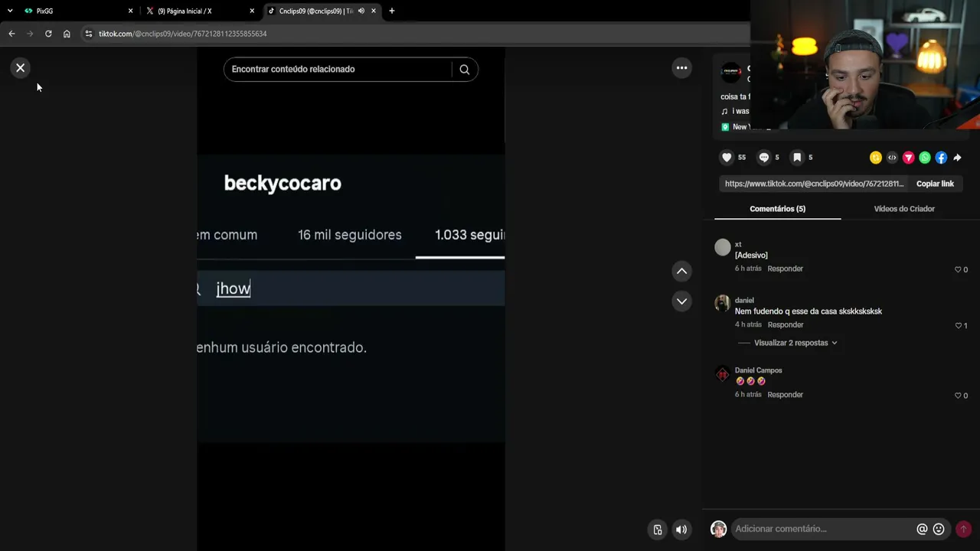Save the video with the bookmark icon
The width and height of the screenshot is (980, 551).
(797, 158)
